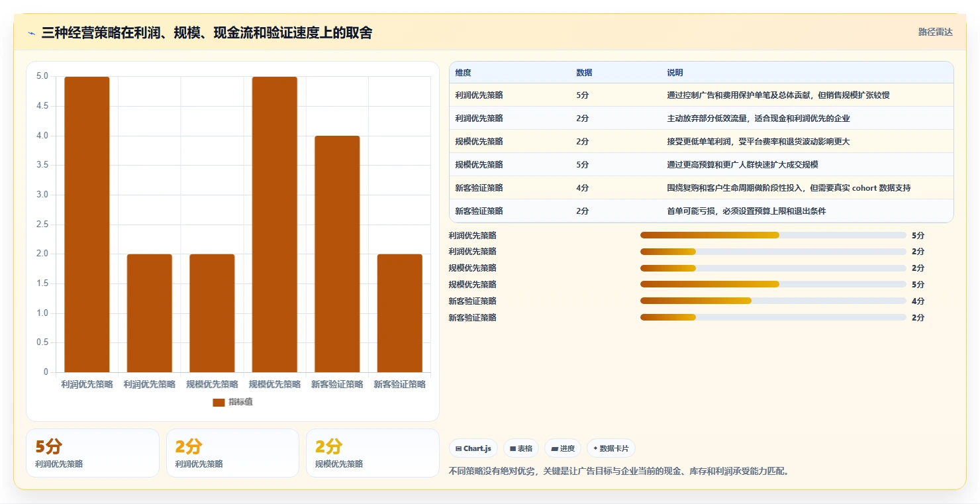Image resolution: width=980 pixels, height=504 pixels.
Task: Select the Chart.js chip
Action: [x=473, y=448]
